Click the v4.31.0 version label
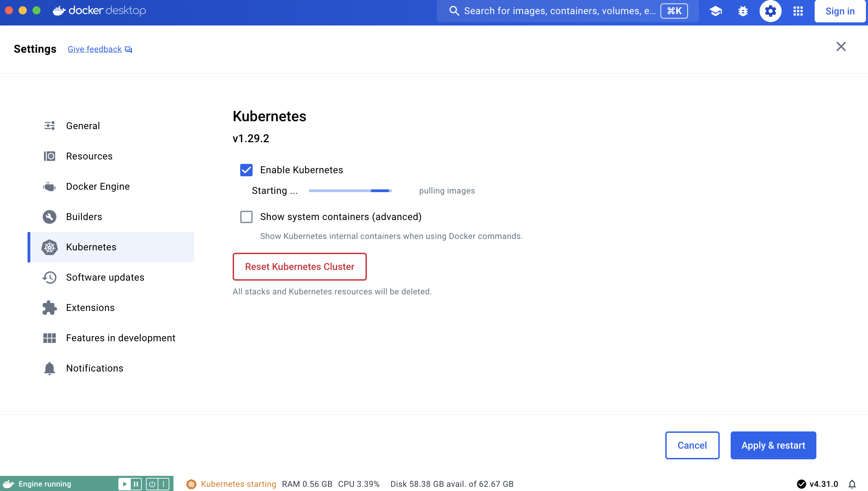Image resolution: width=868 pixels, height=491 pixels. coord(824,484)
